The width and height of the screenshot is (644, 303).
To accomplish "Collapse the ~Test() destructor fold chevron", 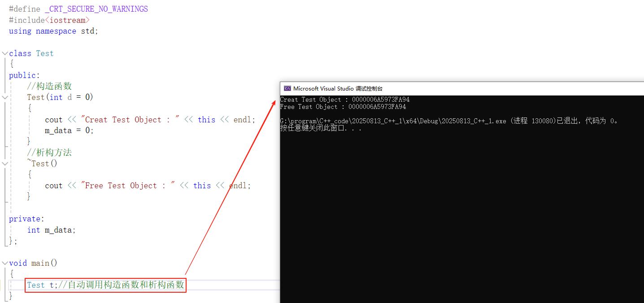I will coord(4,164).
